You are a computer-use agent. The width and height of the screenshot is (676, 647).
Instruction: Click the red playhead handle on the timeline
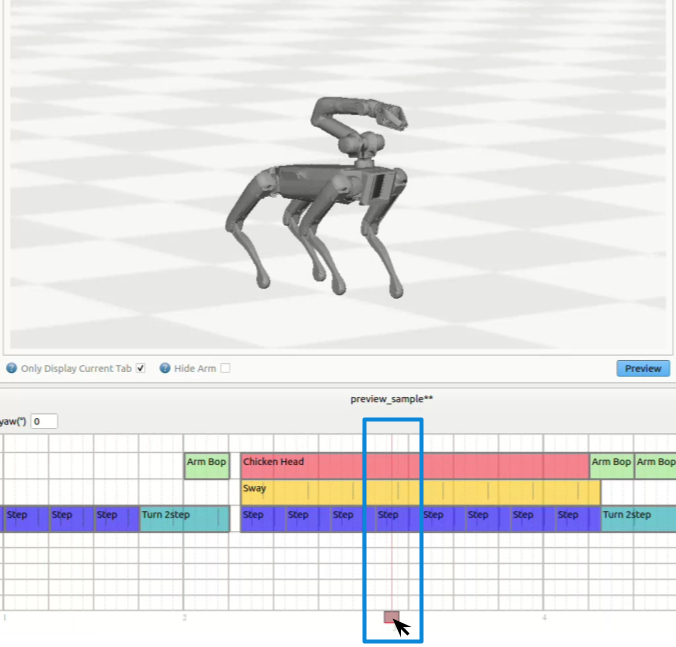(x=391, y=617)
